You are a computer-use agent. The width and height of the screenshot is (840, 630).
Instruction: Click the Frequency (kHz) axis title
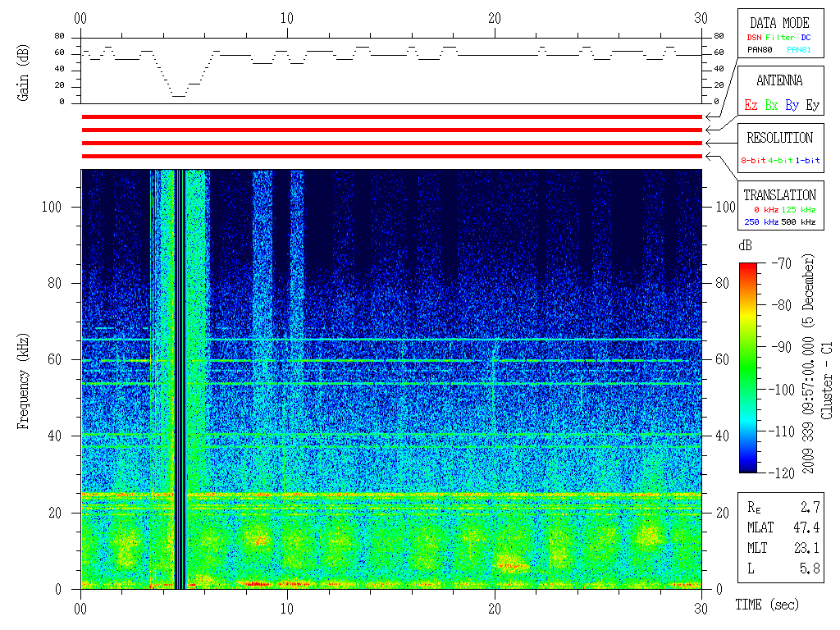point(23,381)
